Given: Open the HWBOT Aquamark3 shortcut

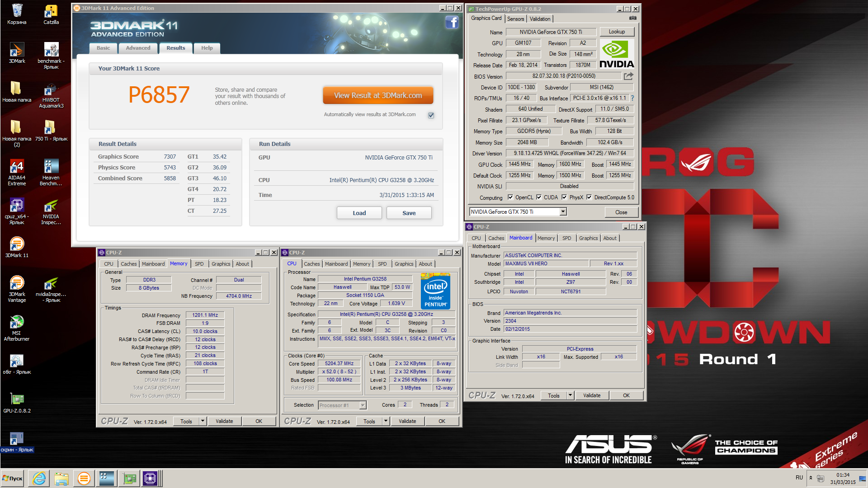Looking at the screenshot, I should tap(51, 95).
